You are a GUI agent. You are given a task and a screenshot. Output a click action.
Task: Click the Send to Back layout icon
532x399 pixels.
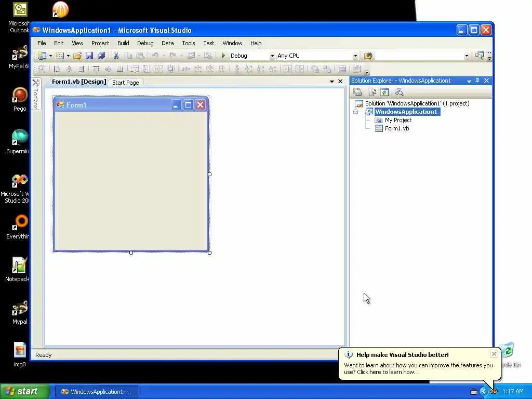(x=327, y=69)
